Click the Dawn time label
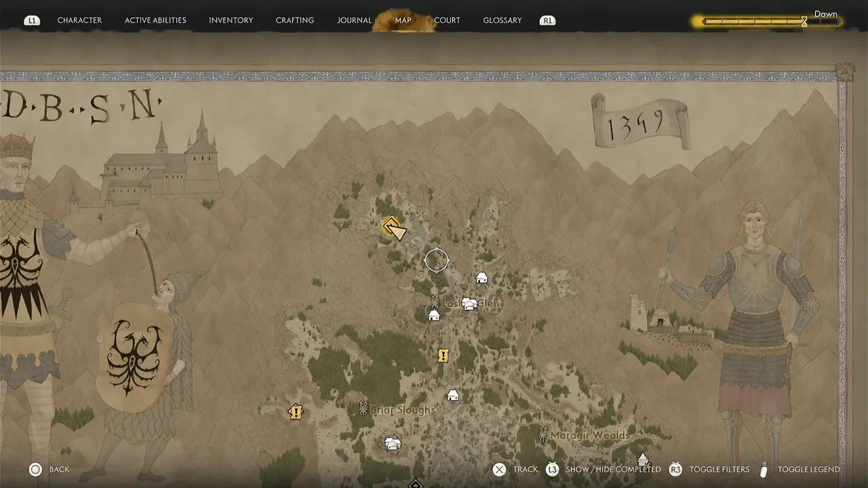 pos(826,14)
